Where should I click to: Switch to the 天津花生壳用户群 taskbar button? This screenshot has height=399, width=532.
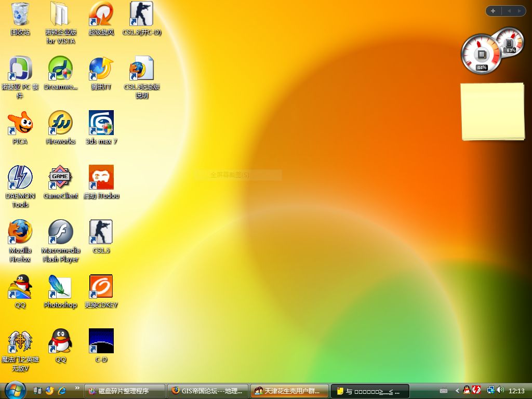(x=289, y=391)
